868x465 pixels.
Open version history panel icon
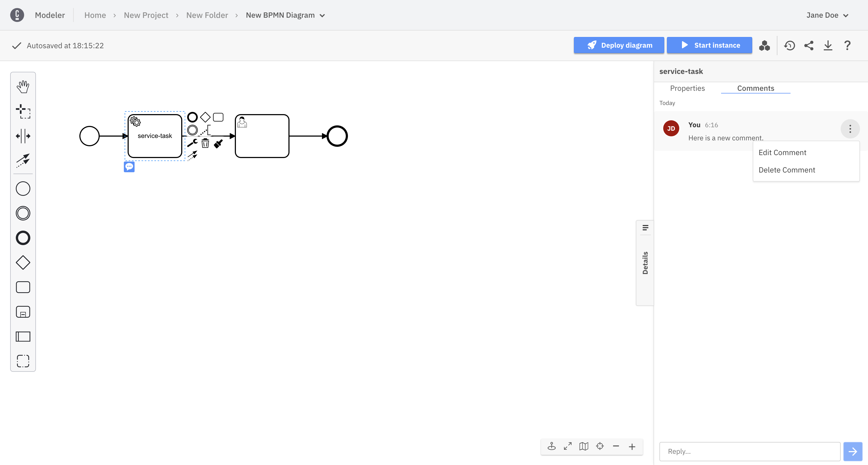[x=791, y=45]
